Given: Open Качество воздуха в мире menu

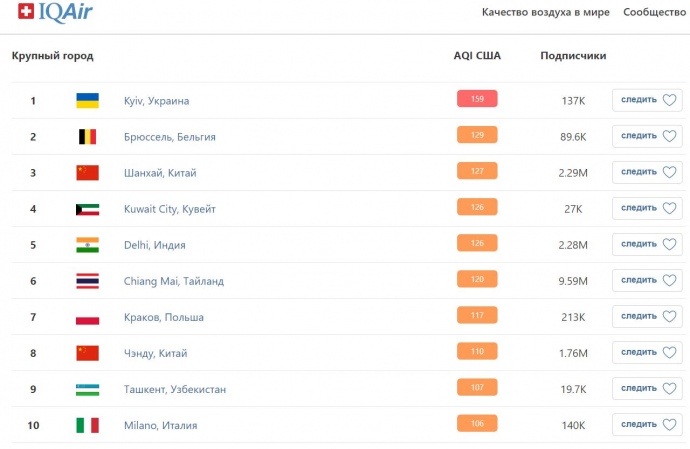Looking at the screenshot, I should [x=545, y=12].
